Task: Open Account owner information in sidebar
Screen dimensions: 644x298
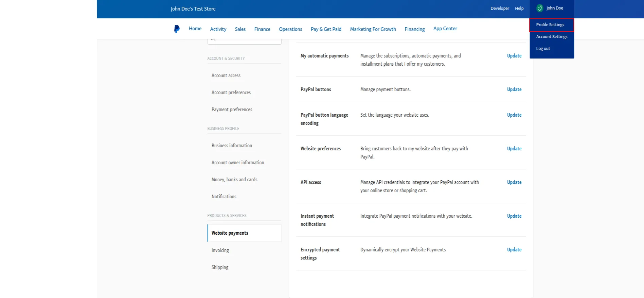Action: [238, 163]
